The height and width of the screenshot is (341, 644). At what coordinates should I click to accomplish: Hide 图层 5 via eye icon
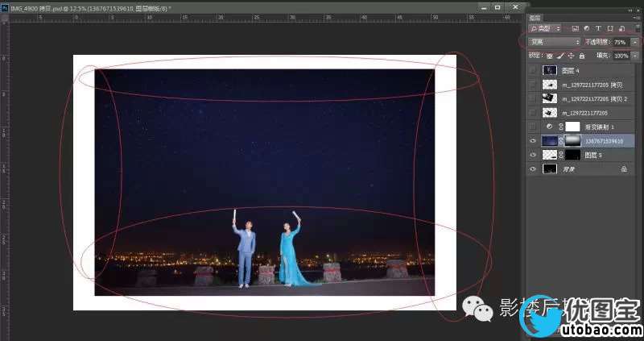click(x=533, y=155)
